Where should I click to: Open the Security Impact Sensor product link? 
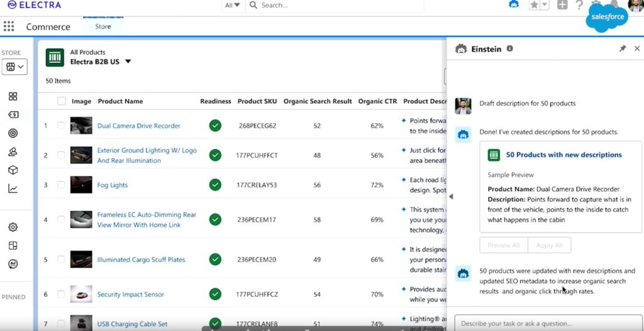click(x=130, y=294)
